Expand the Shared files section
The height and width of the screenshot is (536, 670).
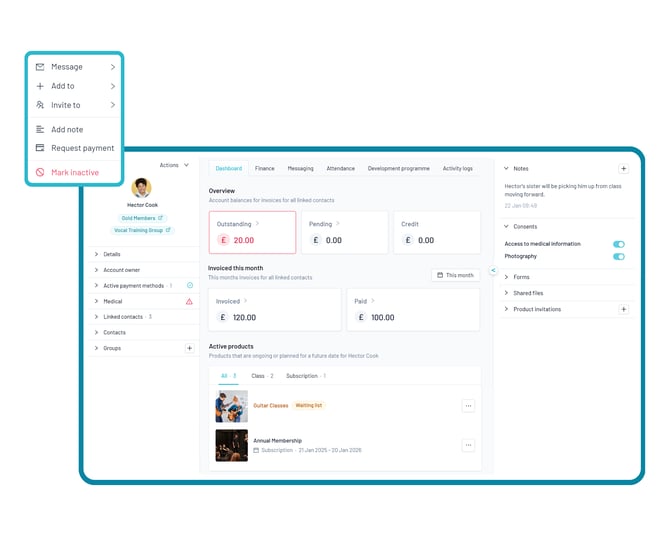click(x=529, y=293)
